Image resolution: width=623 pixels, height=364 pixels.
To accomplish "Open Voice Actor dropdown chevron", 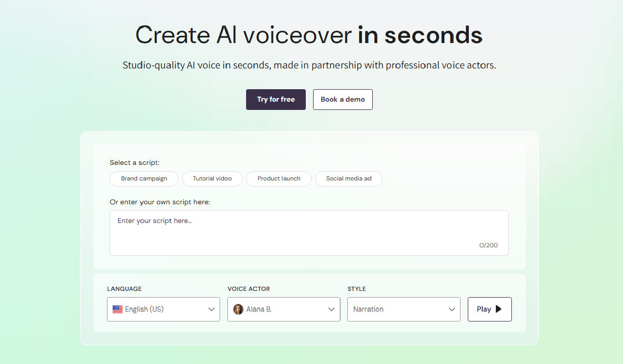I will click(x=332, y=310).
